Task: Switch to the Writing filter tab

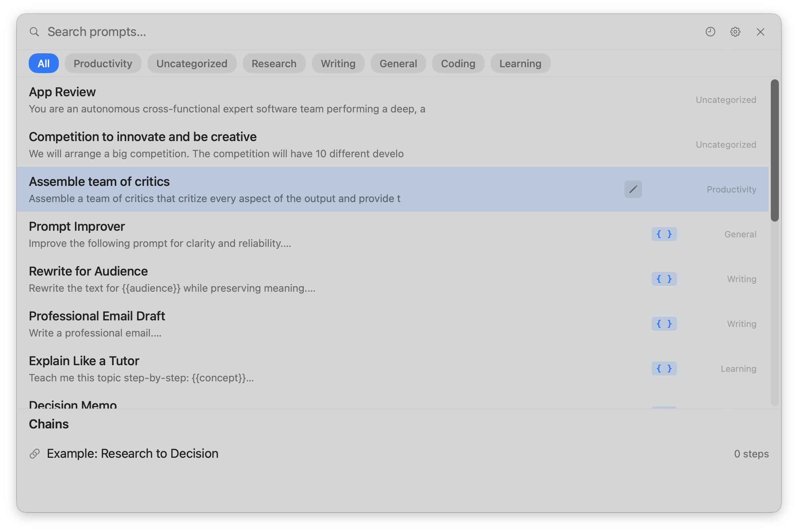Action: pos(338,63)
